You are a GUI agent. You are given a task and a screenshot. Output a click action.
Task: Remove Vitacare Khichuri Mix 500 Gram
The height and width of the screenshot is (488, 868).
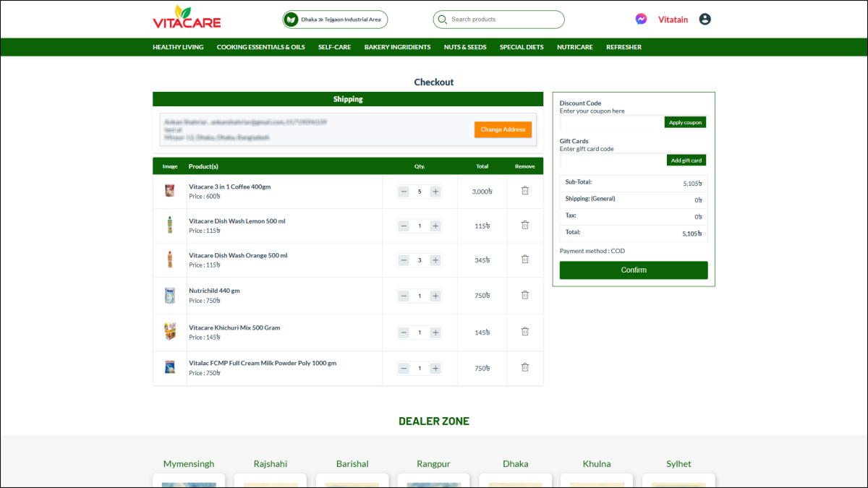click(525, 331)
